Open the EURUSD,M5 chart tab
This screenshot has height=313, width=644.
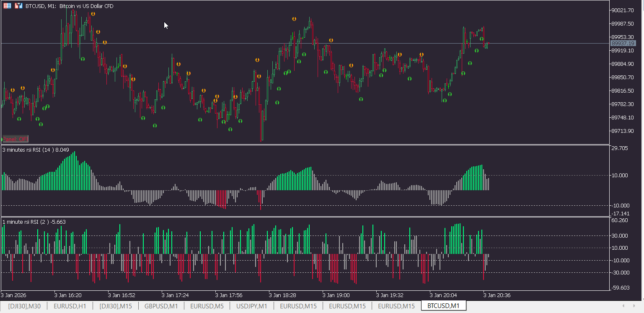coord(207,306)
